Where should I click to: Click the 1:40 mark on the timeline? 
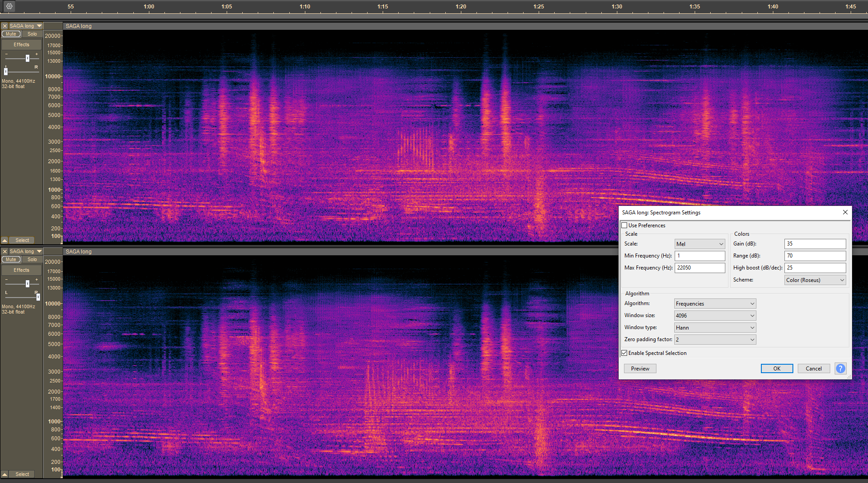coord(773,7)
